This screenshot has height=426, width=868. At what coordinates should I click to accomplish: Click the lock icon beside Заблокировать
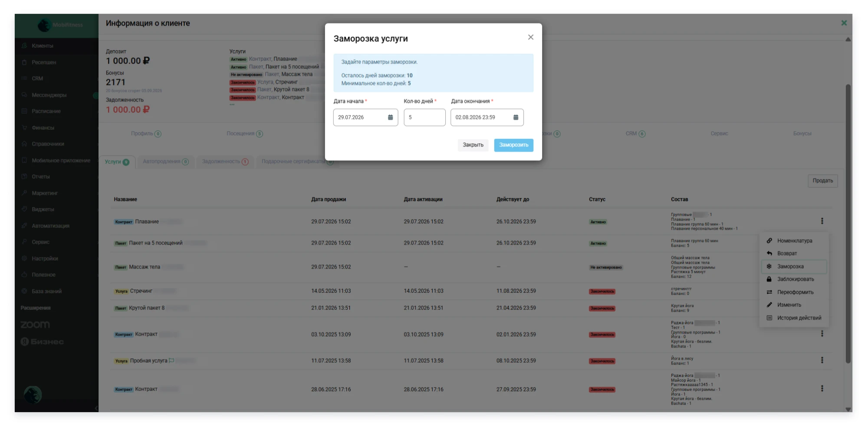pyautogui.click(x=769, y=279)
